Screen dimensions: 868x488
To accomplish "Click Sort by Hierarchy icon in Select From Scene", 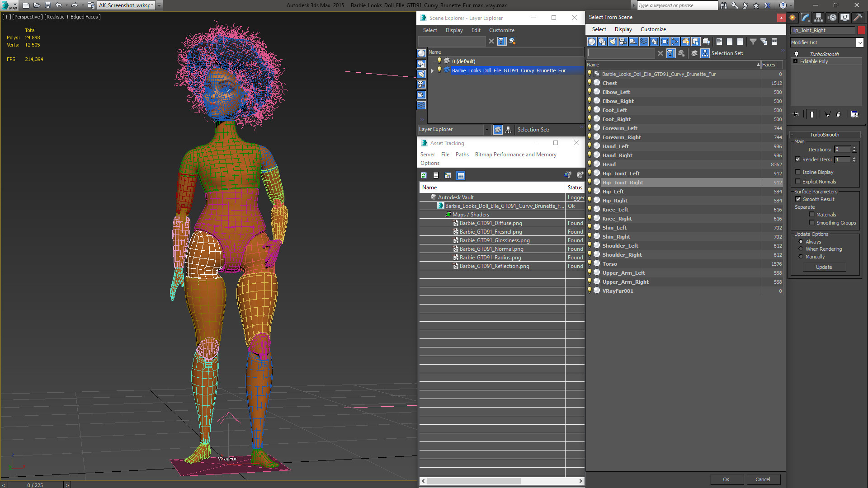I will [x=705, y=53].
